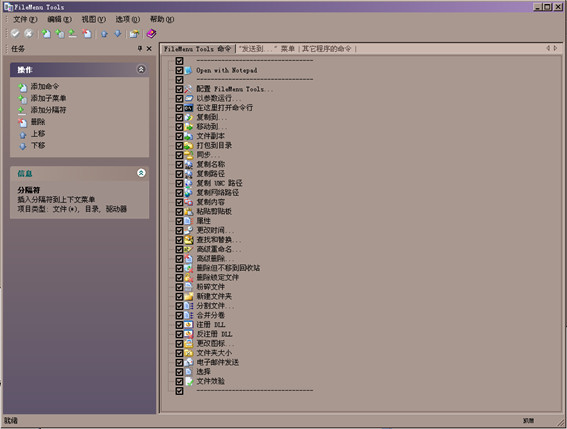The width and height of the screenshot is (567, 429).
Task: Click the help book toolbar icon
Action: (152, 34)
